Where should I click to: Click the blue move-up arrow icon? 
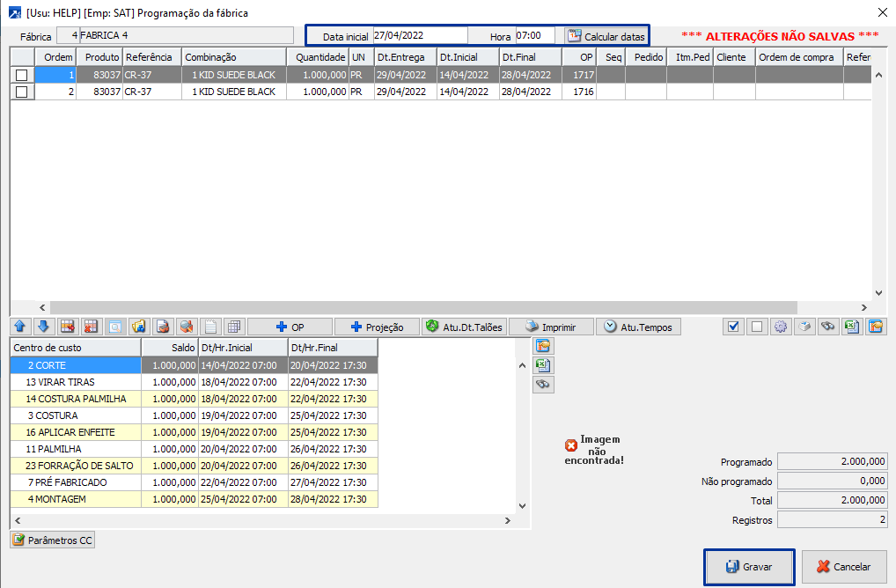pos(20,327)
